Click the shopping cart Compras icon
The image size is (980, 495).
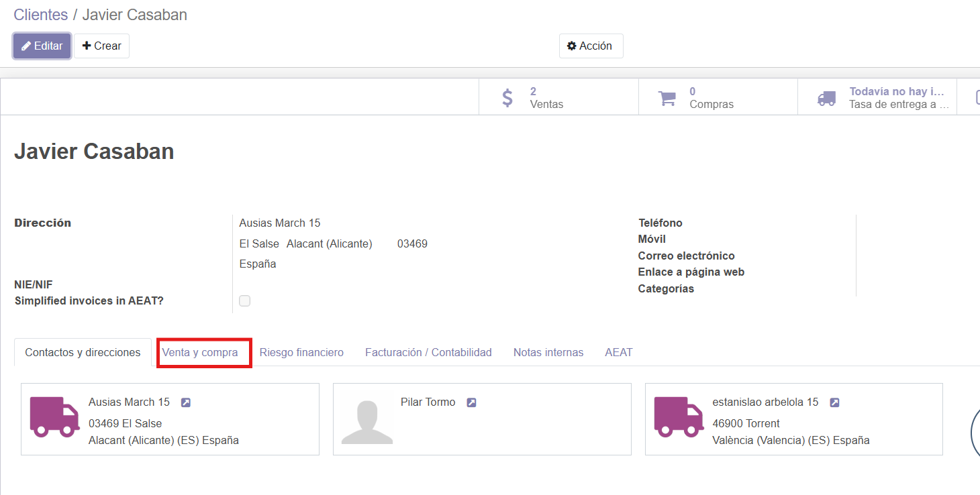(x=667, y=98)
